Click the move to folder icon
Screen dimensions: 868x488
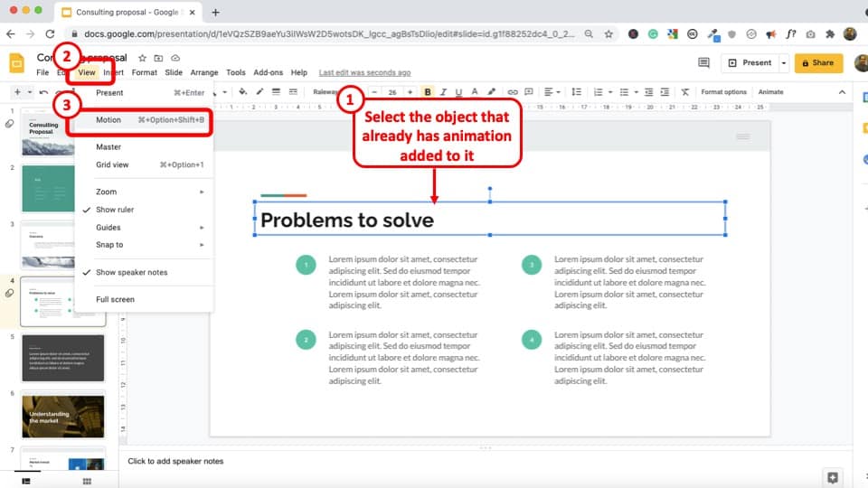point(158,58)
